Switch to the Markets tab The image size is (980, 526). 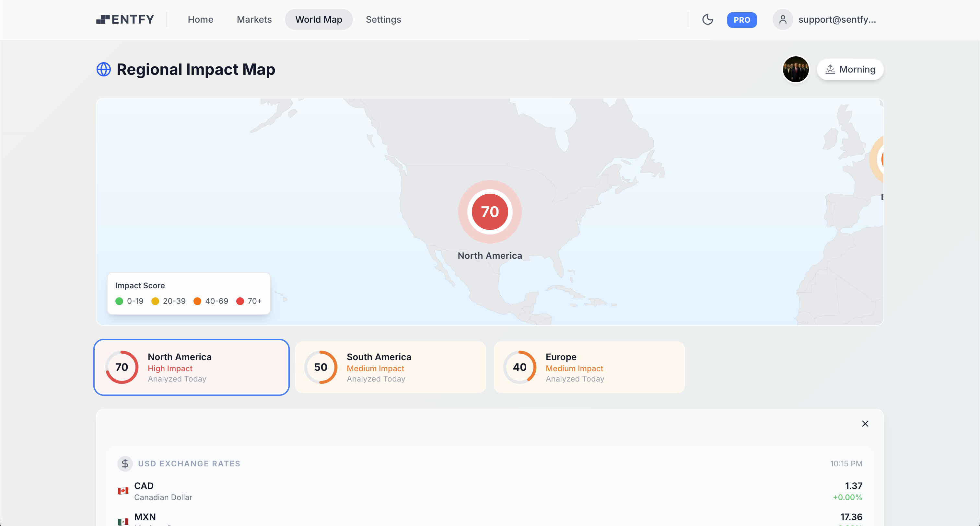(254, 19)
